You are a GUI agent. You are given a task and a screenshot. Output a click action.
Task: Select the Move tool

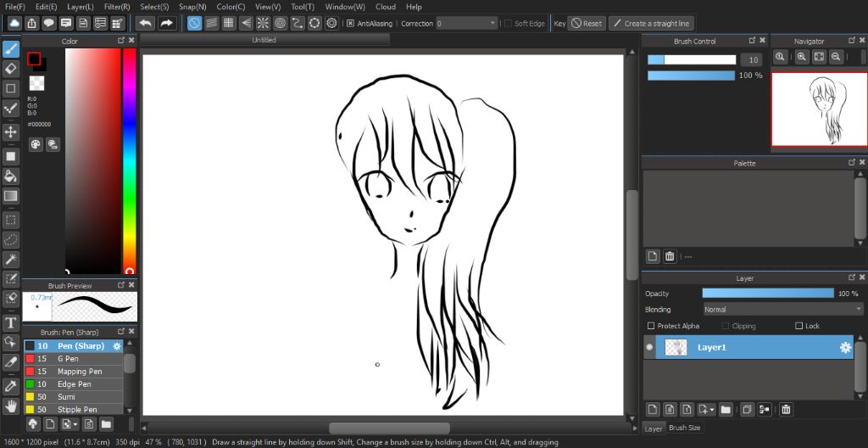(x=11, y=132)
